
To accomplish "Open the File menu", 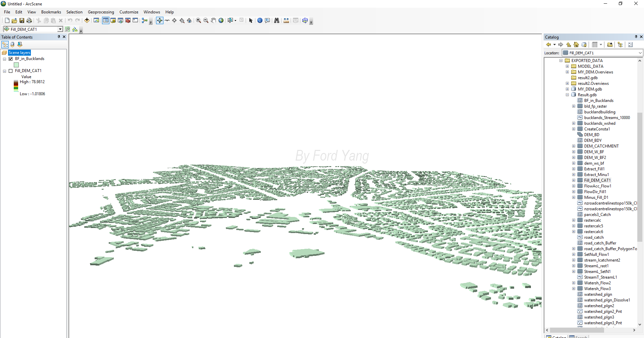I will tap(7, 12).
